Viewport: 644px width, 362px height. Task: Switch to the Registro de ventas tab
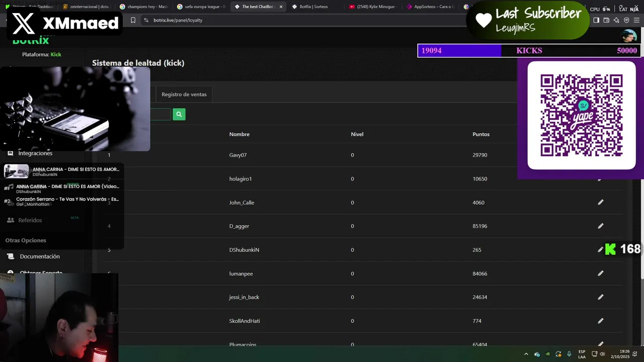[184, 95]
